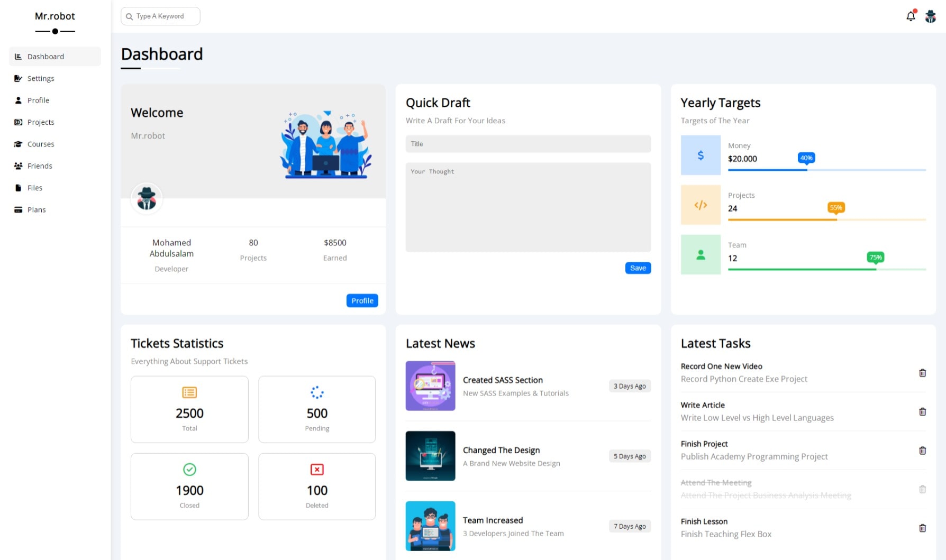
Task: Click the notification bell icon
Action: 910,16
